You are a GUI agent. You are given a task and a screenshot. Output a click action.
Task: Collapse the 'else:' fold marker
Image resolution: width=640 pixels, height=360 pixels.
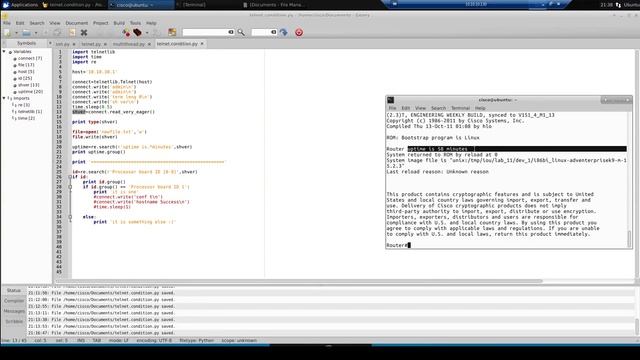[x=70, y=217]
